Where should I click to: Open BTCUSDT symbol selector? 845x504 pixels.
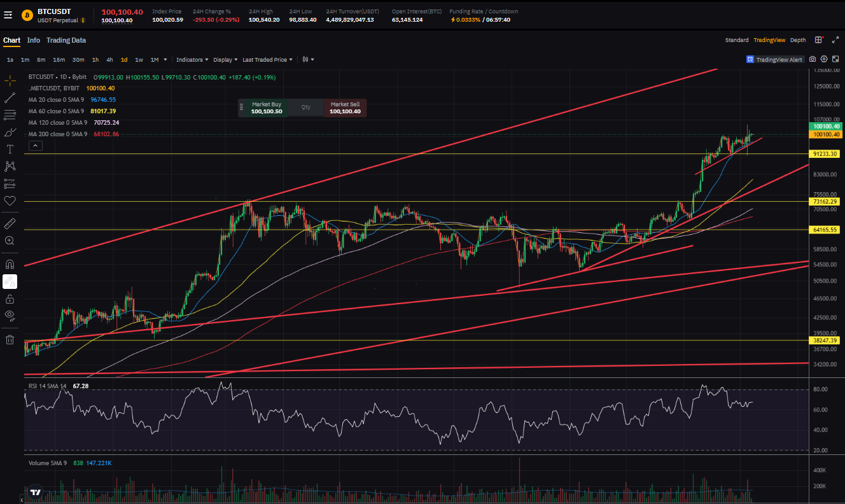point(55,11)
